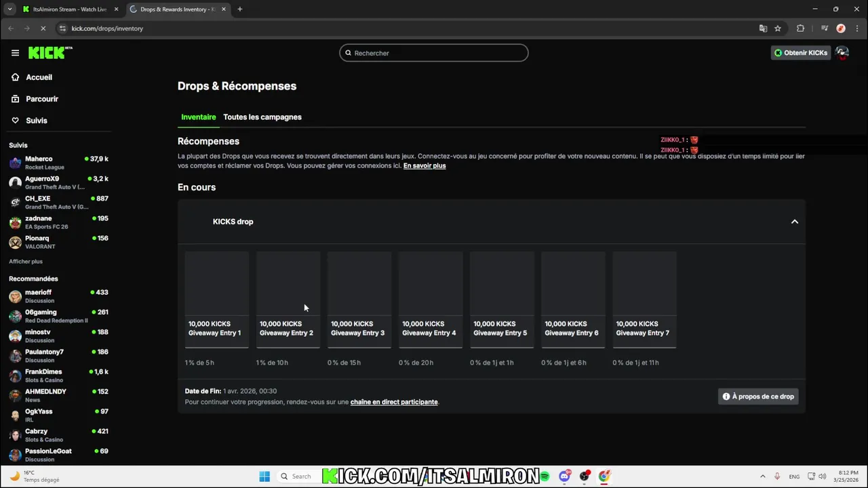Screen dimensions: 868x488
Task: Switch to the Inventaire tab
Action: tap(198, 117)
